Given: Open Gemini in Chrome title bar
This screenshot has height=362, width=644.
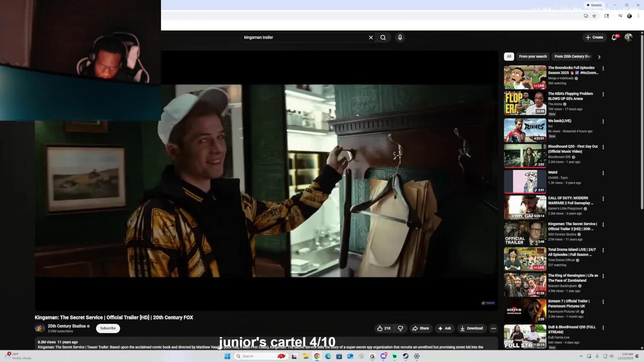Looking at the screenshot, I should [594, 5].
